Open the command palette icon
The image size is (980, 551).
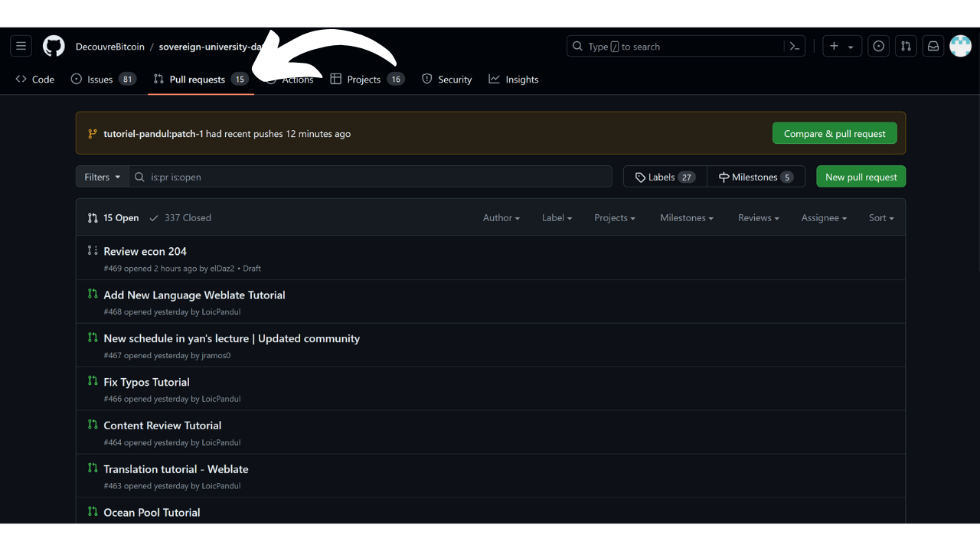click(x=795, y=47)
